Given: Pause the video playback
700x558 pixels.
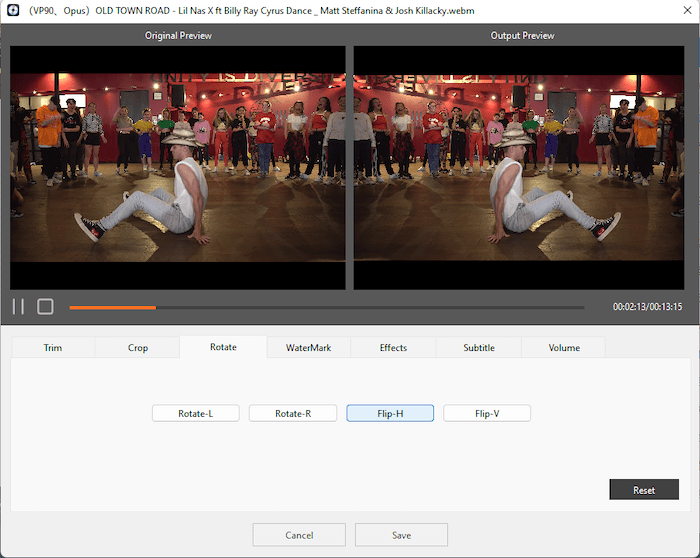Looking at the screenshot, I should [x=18, y=307].
